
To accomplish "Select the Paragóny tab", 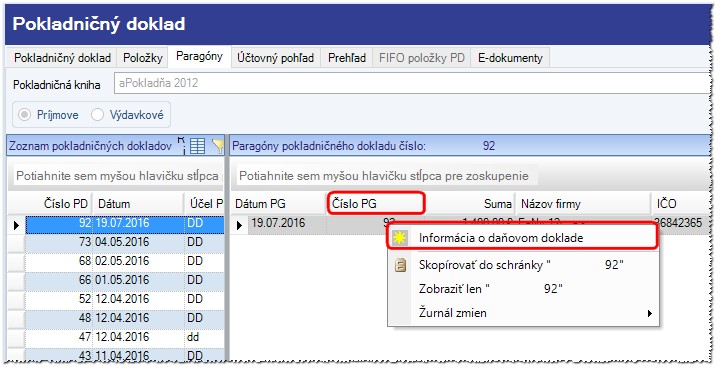I will click(199, 57).
